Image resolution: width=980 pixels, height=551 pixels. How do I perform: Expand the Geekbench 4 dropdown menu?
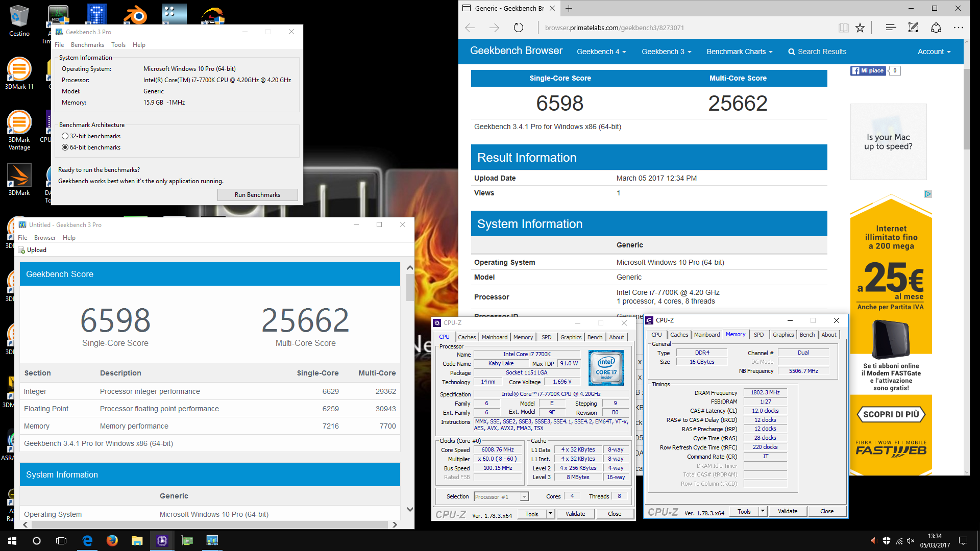point(601,52)
